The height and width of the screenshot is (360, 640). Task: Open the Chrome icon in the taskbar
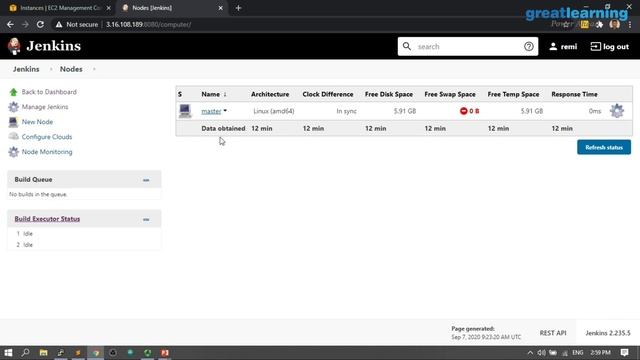tap(96, 353)
